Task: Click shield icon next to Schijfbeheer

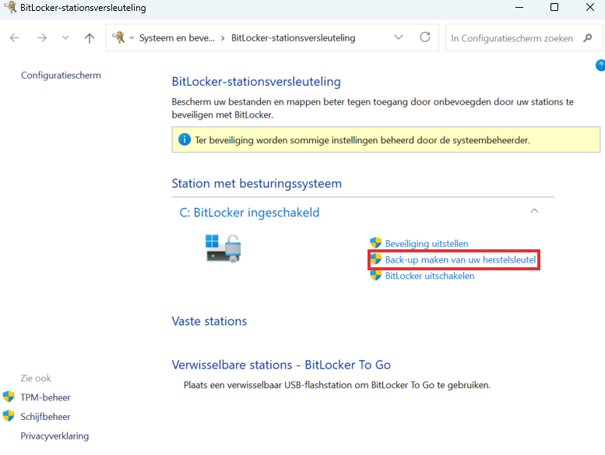Action: pos(8,416)
